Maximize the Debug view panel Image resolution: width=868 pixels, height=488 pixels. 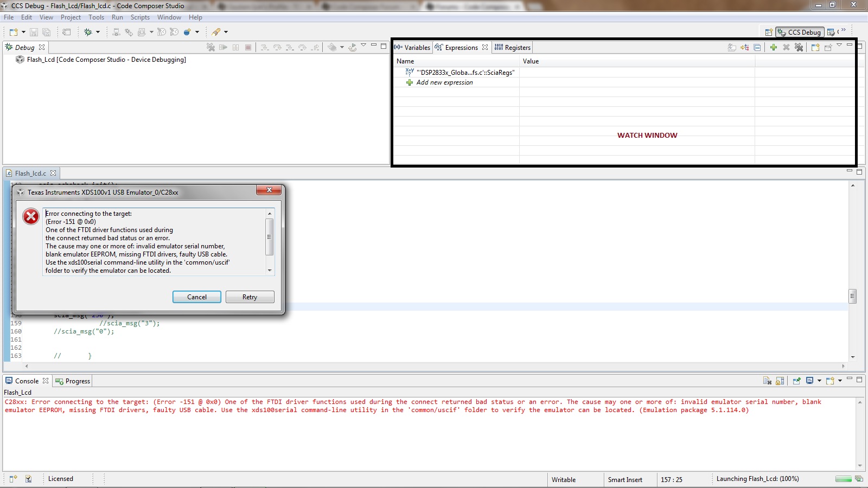coord(384,46)
